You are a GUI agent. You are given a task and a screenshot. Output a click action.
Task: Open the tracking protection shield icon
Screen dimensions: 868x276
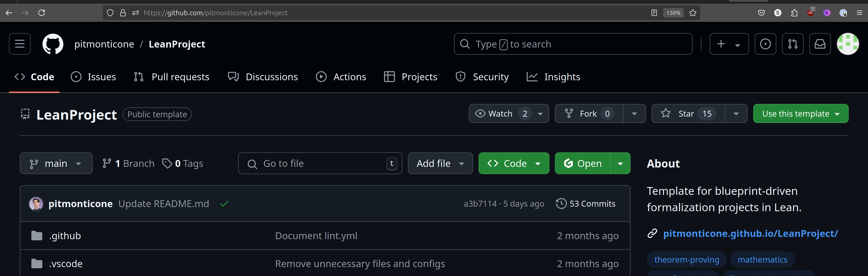coord(110,13)
